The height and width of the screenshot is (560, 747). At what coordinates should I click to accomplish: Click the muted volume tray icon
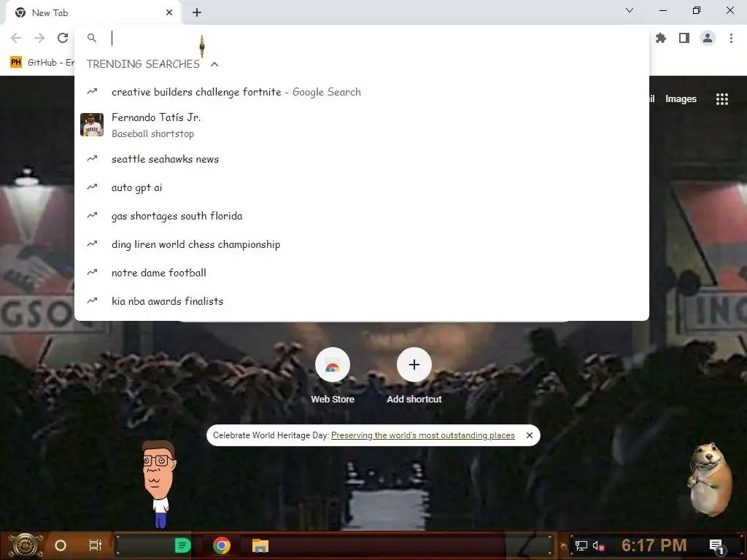tap(598, 545)
